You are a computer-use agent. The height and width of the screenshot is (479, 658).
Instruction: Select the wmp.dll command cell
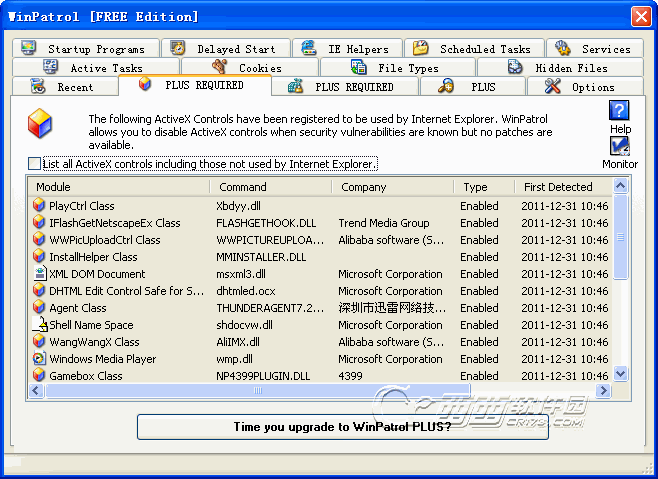235,359
